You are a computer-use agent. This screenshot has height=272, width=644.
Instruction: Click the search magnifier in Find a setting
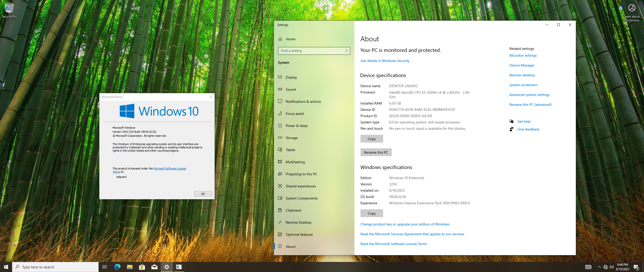point(347,51)
